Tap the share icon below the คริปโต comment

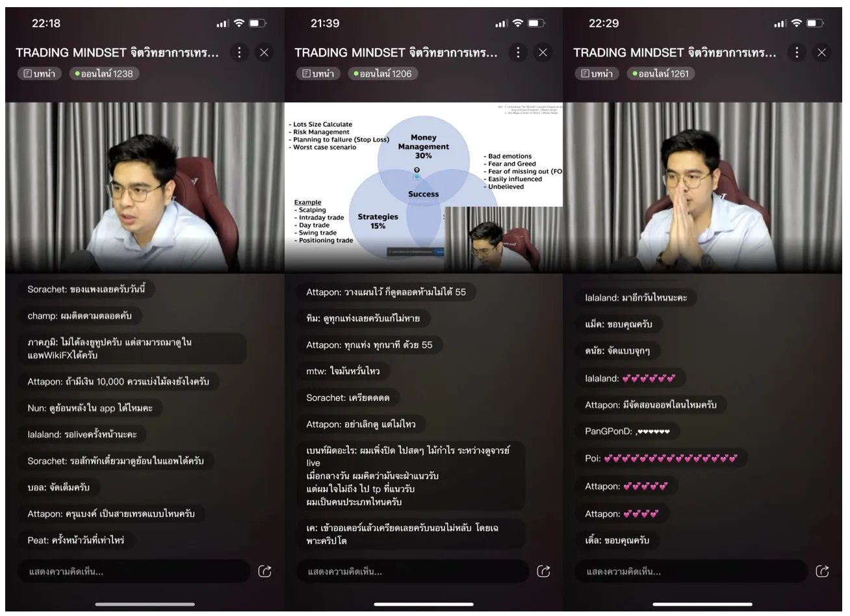[544, 572]
